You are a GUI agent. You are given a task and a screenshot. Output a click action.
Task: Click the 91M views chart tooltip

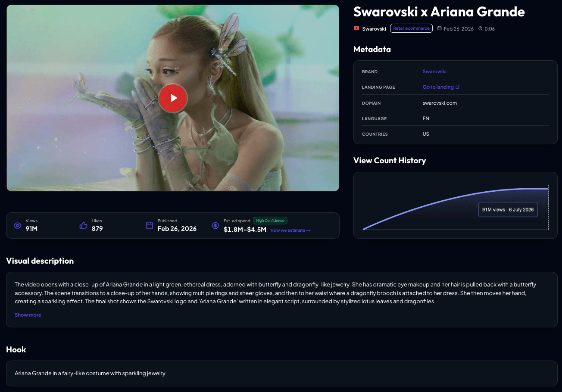coord(508,210)
